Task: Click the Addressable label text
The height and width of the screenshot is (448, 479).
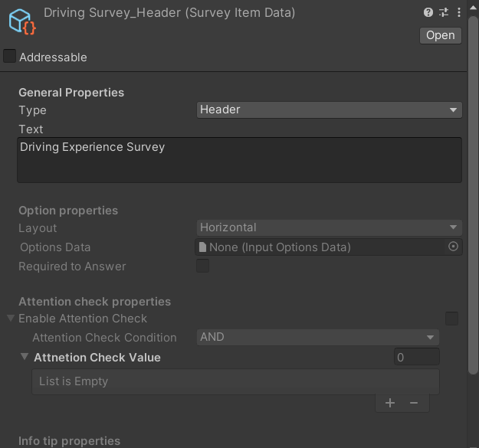Action: [53, 57]
